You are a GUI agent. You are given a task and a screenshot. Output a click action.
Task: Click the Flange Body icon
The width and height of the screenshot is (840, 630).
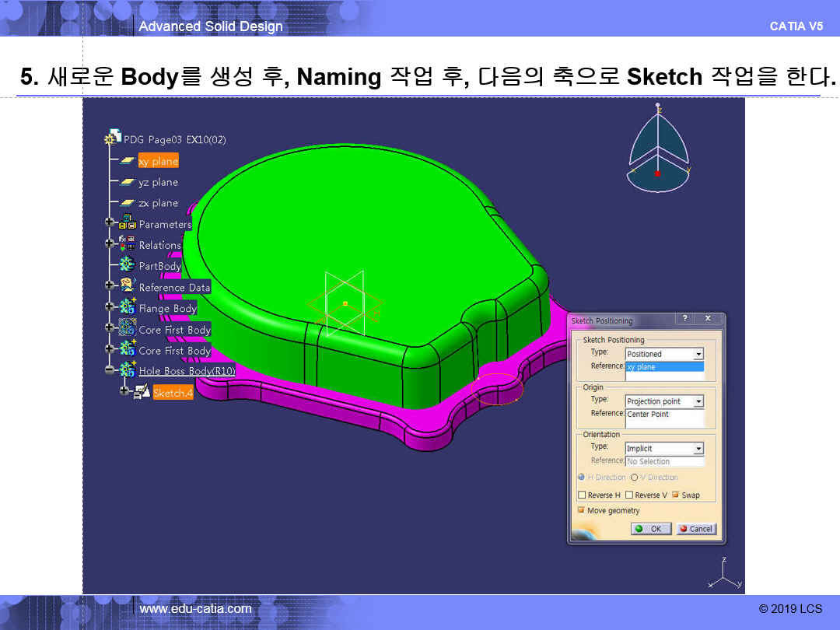pyautogui.click(x=128, y=308)
